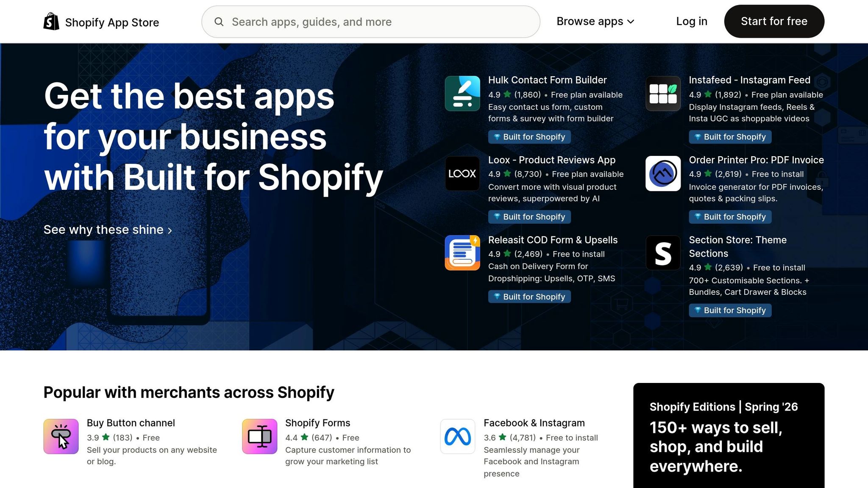Click the search magnifier icon

tap(219, 22)
